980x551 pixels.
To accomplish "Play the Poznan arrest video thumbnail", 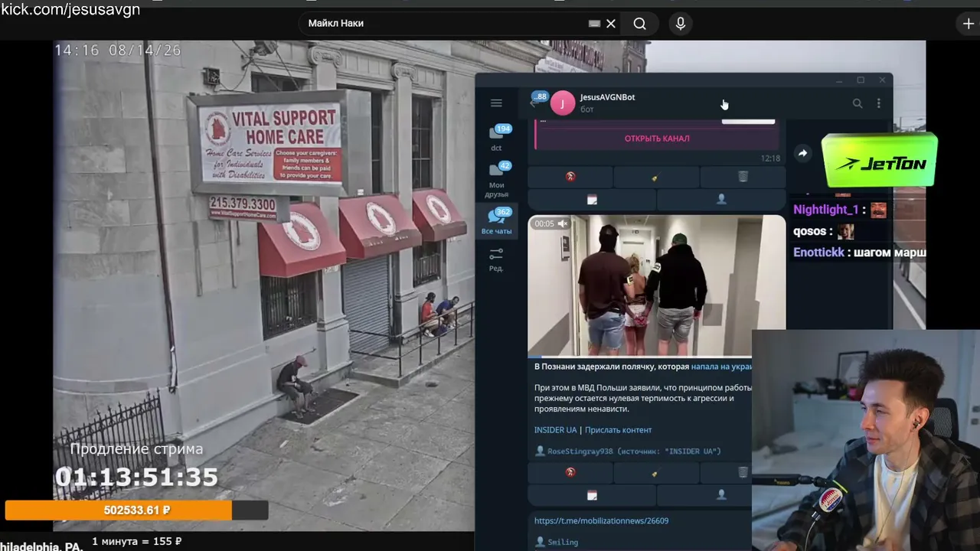I will (657, 285).
